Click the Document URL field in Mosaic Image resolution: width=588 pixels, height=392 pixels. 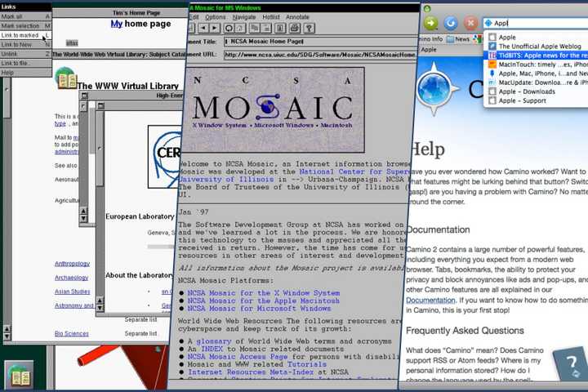coord(321,55)
